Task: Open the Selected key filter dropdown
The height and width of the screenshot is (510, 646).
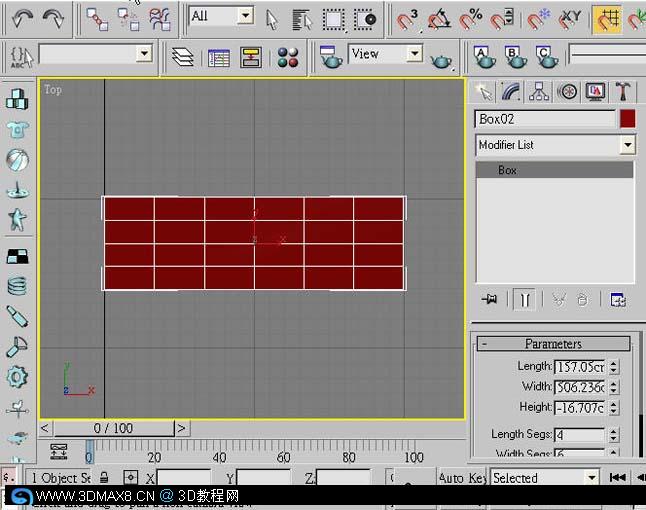Action: coord(592,478)
